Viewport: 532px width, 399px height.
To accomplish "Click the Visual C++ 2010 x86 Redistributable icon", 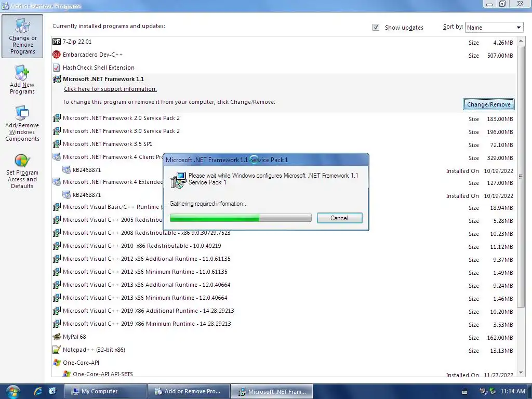I will point(57,246).
